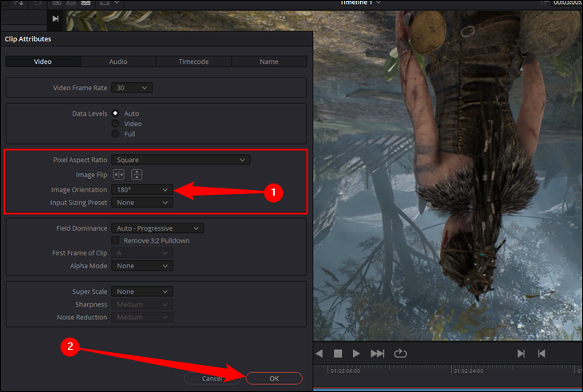Confirm changes with the OK button
This screenshot has height=392, width=583.
click(x=274, y=378)
